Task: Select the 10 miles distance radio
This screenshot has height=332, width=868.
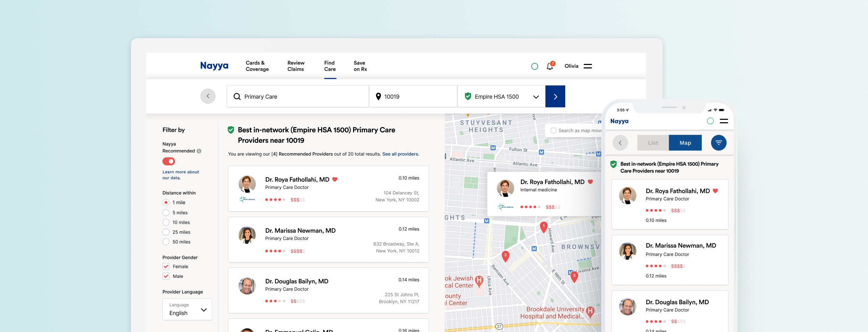Action: [166, 222]
